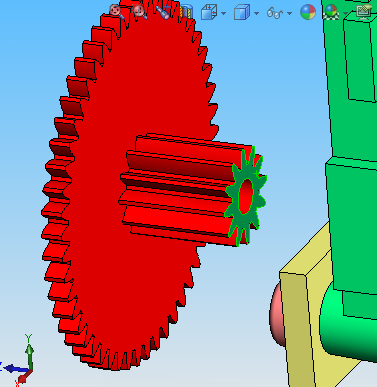Click the Y axis of the triad

point(29,350)
